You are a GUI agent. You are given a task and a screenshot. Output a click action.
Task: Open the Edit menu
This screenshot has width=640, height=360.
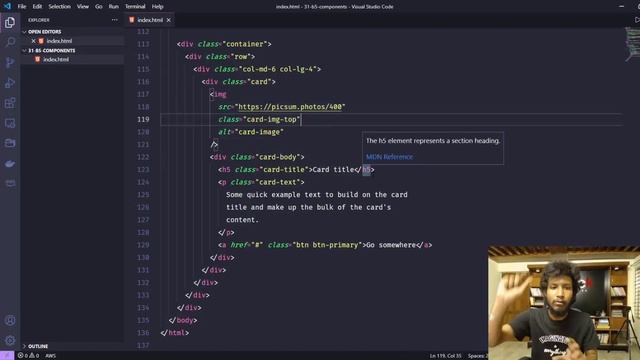pyautogui.click(x=37, y=7)
